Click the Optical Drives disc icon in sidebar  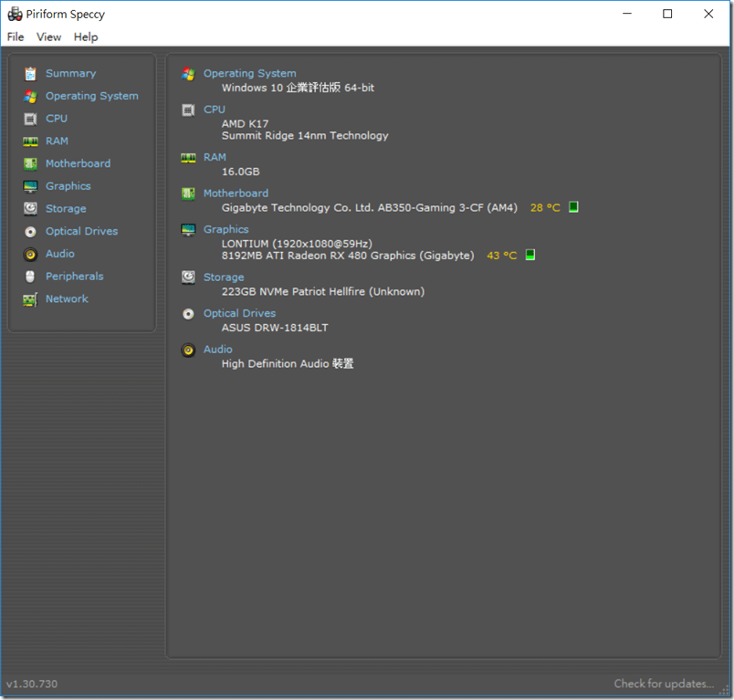pos(30,232)
